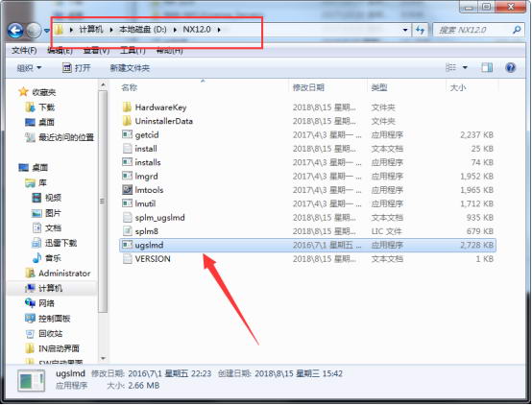Click the ugslmd preview thumbnail in details pane
The image size is (532, 405).
click(32, 381)
